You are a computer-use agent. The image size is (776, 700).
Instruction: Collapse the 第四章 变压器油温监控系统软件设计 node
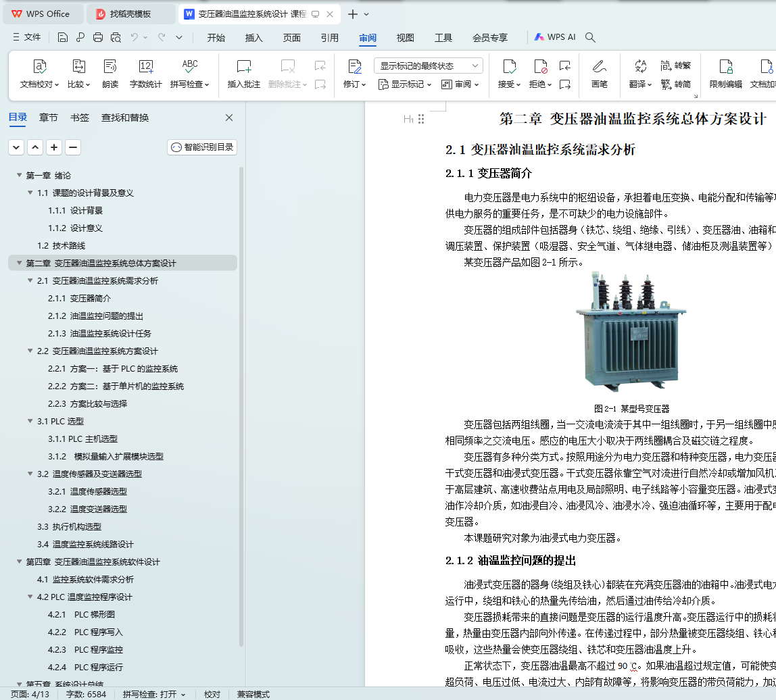20,561
